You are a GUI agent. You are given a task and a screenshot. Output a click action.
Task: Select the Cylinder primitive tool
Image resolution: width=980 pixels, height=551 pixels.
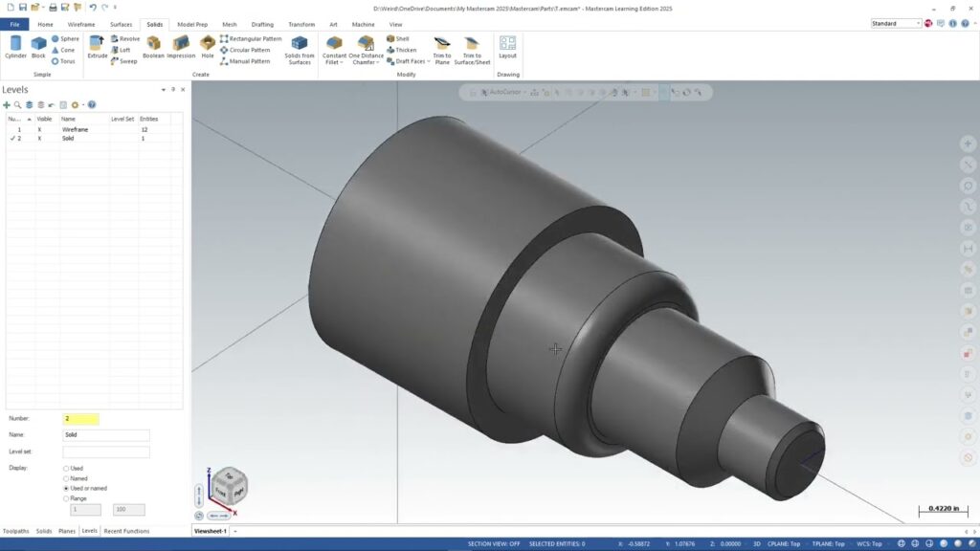(15, 46)
